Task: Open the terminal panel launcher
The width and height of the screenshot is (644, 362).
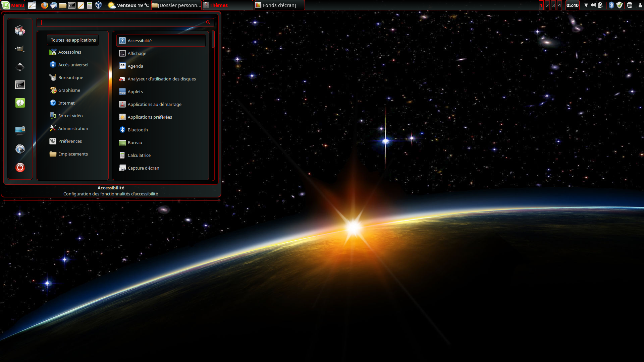Action: [x=72, y=5]
